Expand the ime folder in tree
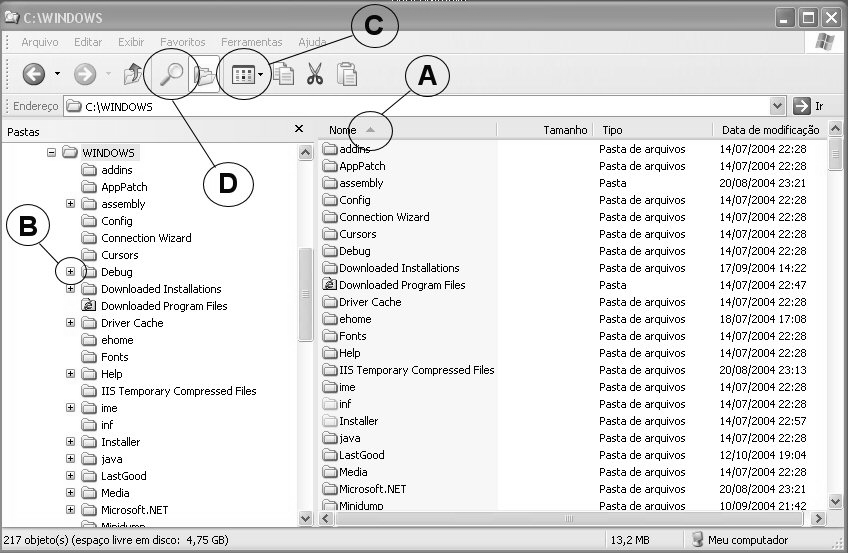Screen dimensions: 848x553 click(x=70, y=408)
